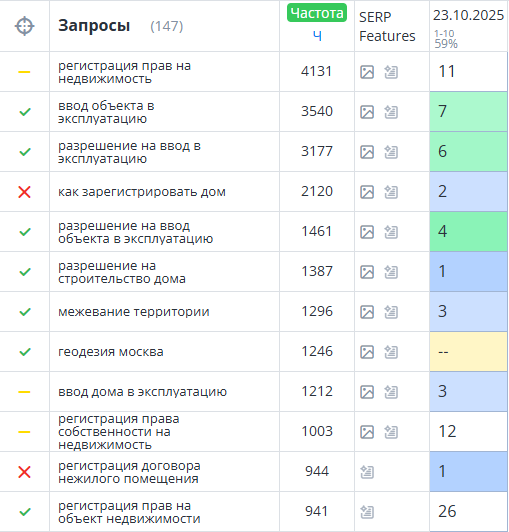This screenshot has width=509, height=532.
Task: Click frequency value 1246
Action: pyautogui.click(x=317, y=352)
